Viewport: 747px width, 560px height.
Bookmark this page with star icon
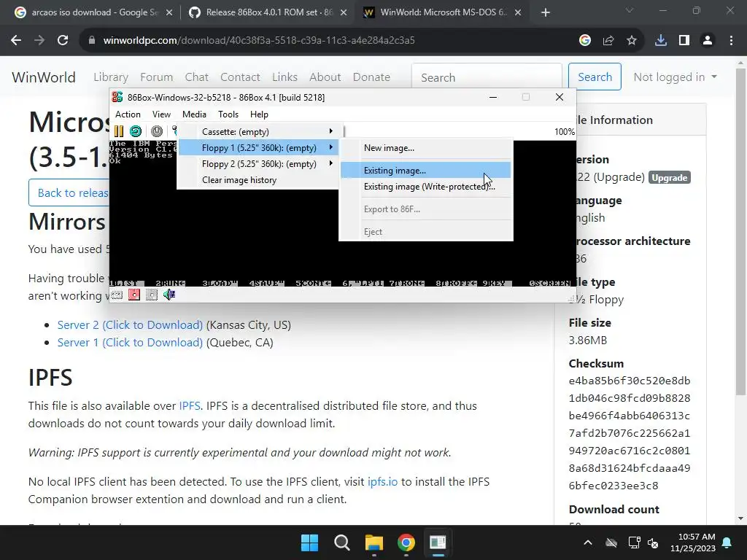pos(632,41)
